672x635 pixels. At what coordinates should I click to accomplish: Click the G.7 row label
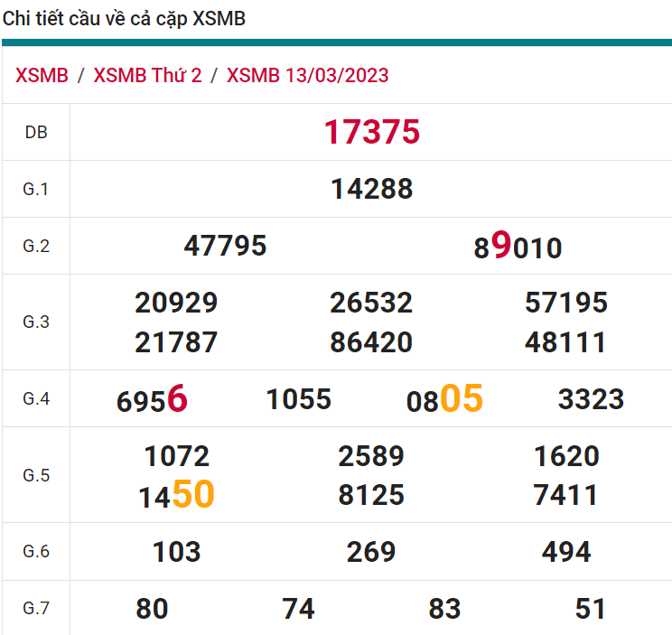(36, 608)
